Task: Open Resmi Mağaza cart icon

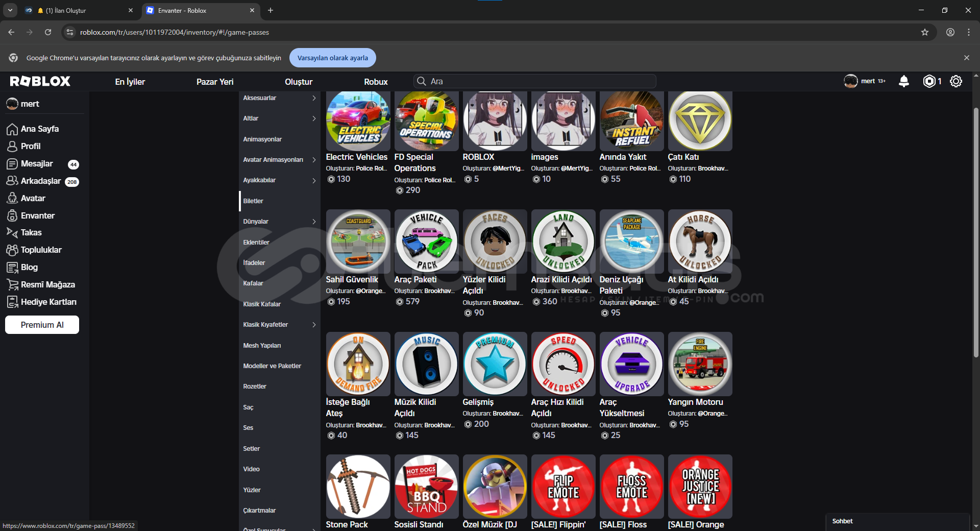Action: [12, 284]
